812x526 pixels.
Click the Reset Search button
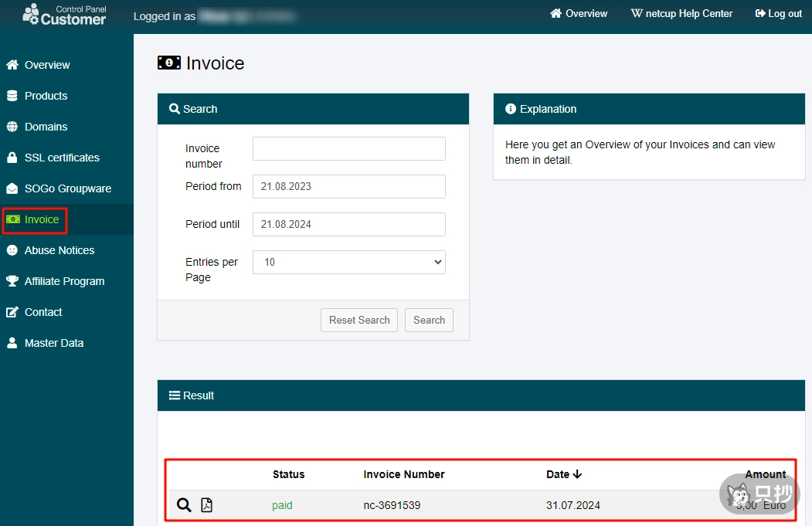[x=359, y=320]
